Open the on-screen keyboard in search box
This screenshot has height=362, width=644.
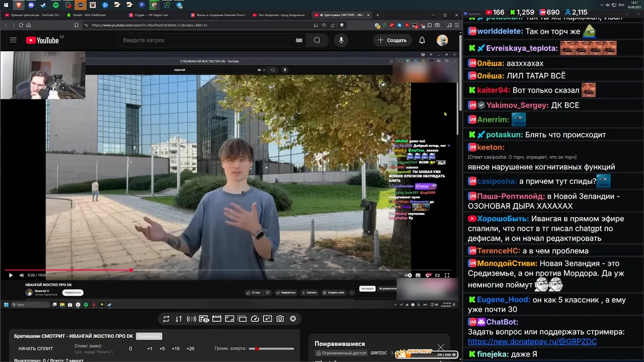299,40
